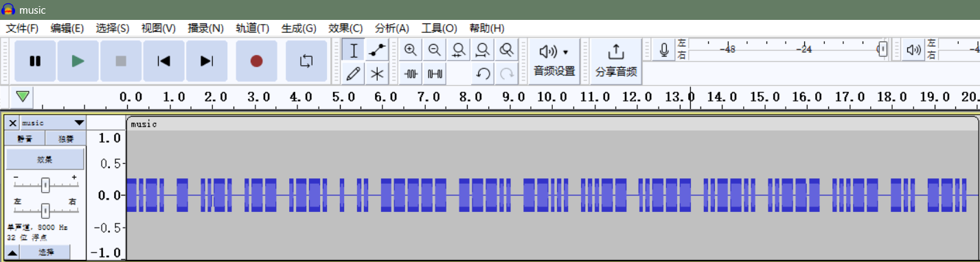Open the 选择(S) menu

tap(113, 28)
